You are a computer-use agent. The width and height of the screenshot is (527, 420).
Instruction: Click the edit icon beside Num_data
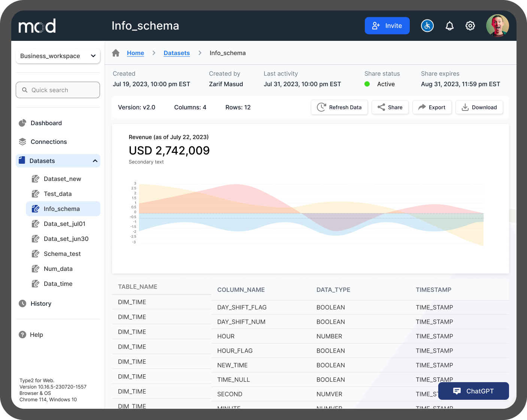tap(36, 269)
